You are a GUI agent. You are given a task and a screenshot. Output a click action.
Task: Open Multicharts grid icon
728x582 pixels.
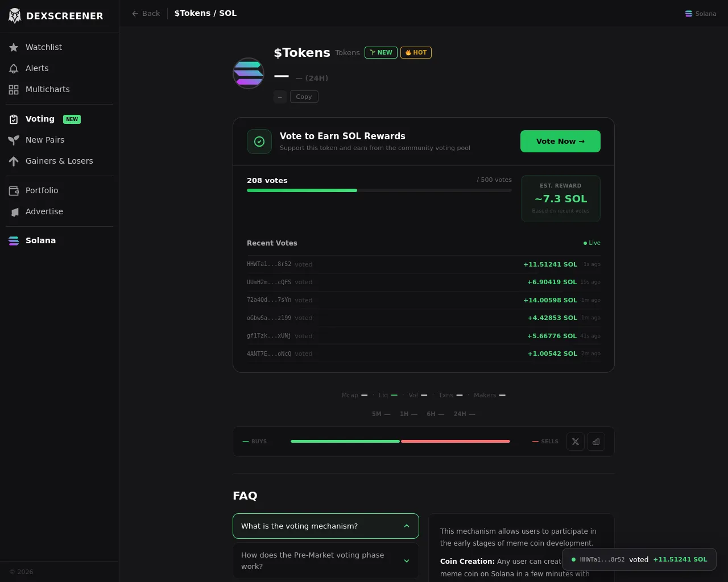pyautogui.click(x=14, y=89)
